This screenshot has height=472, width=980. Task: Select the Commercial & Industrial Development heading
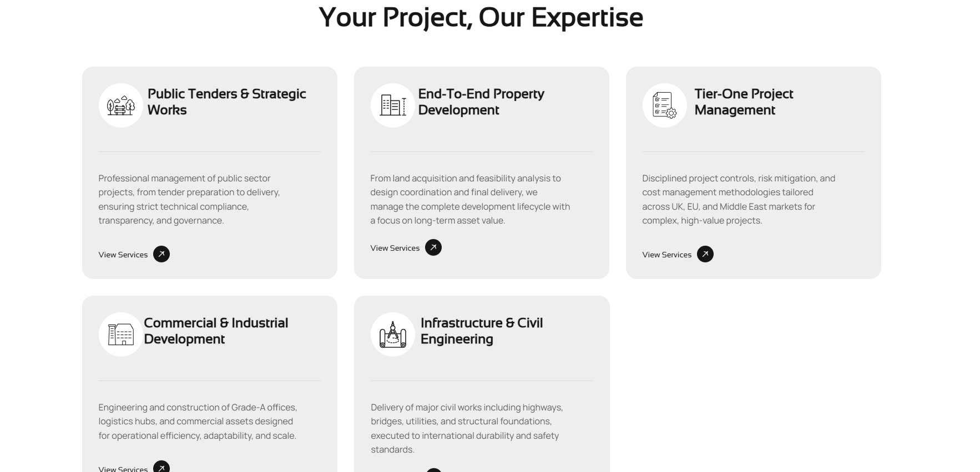(216, 331)
